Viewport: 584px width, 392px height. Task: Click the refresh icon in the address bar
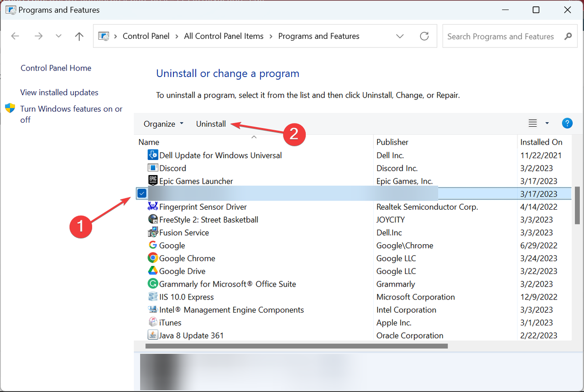point(424,36)
